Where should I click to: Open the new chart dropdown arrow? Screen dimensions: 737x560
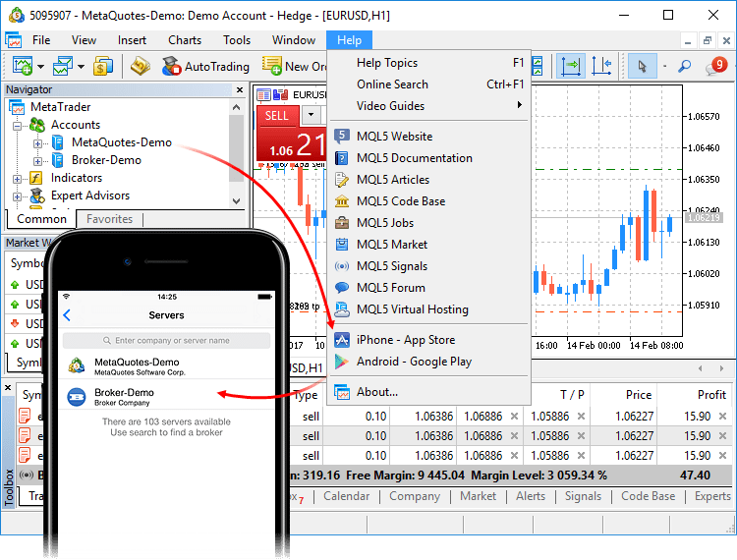(40, 67)
